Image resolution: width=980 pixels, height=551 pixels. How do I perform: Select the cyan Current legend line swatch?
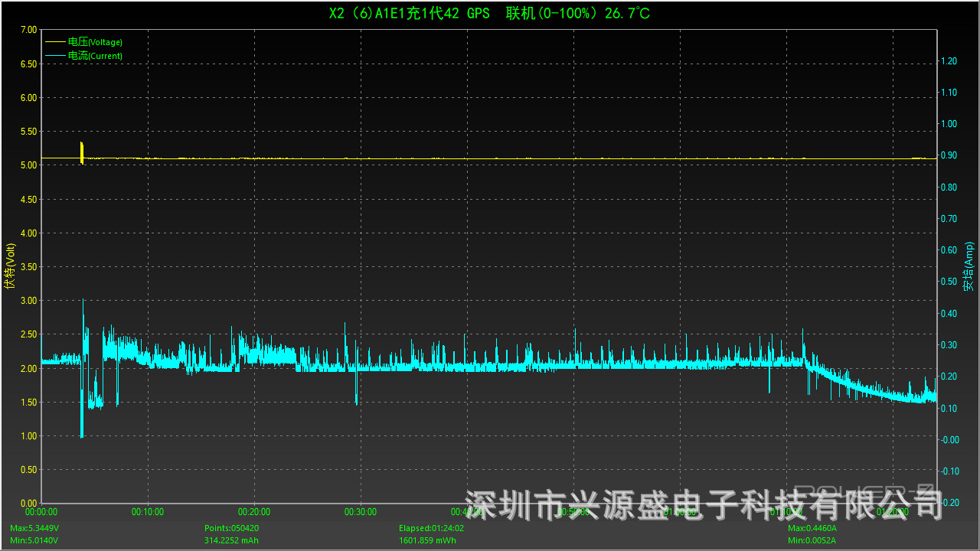pos(56,55)
